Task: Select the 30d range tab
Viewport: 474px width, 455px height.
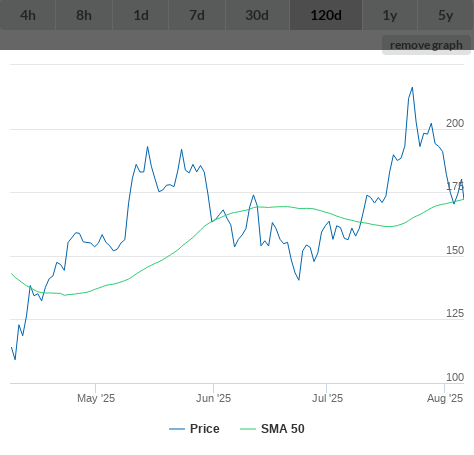Action: (257, 15)
